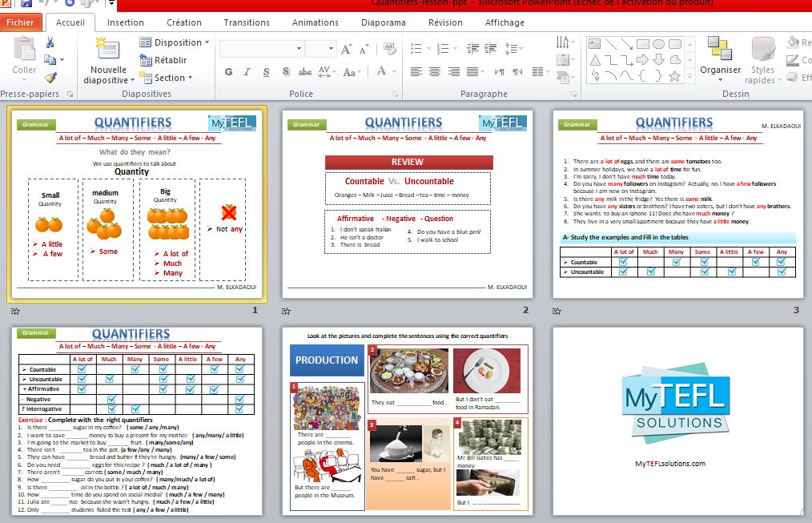Open the Affichage tab
This screenshot has width=812, height=523.
click(x=504, y=22)
